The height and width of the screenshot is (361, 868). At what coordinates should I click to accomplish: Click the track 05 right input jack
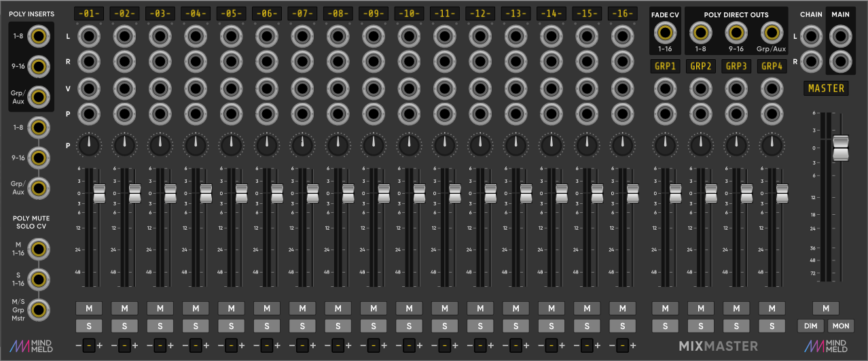coord(231,61)
